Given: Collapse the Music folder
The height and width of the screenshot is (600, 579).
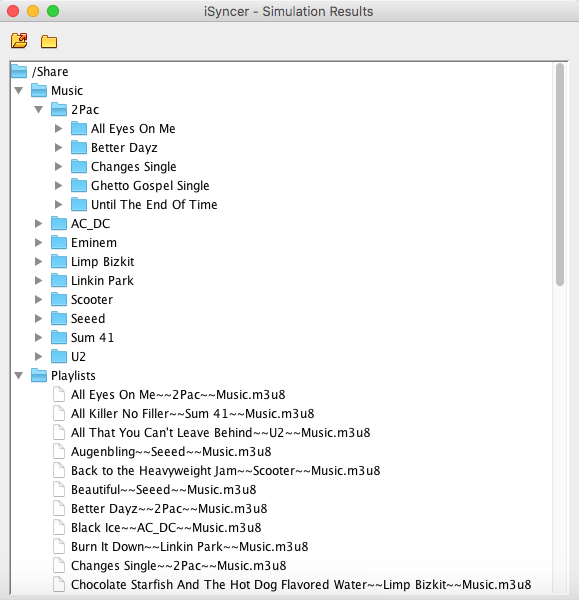Looking at the screenshot, I should click(19, 91).
